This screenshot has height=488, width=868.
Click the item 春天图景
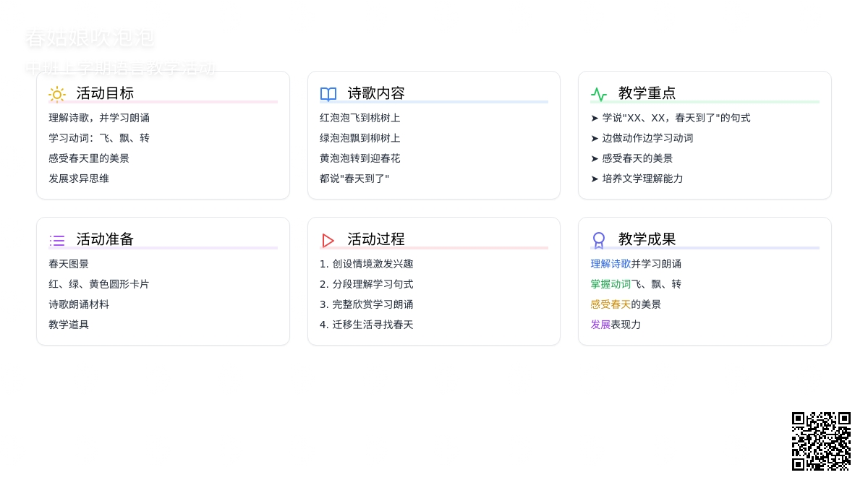(69, 264)
